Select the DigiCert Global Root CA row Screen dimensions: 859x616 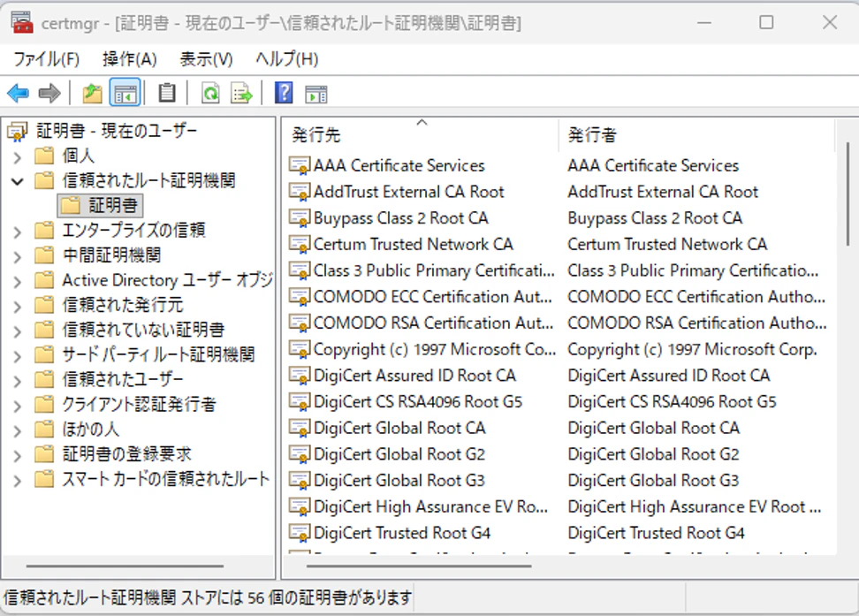click(x=560, y=428)
